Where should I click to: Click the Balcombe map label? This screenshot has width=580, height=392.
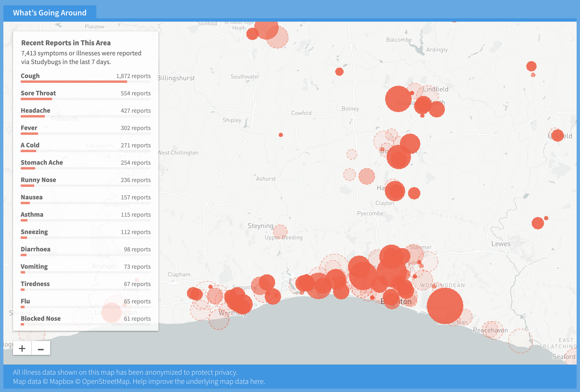pos(399,40)
